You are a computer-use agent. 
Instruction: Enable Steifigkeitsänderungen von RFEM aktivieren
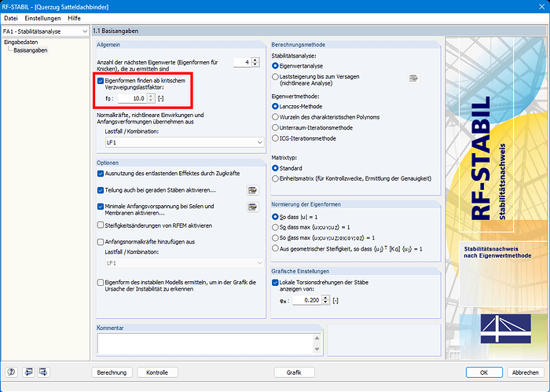(101, 225)
